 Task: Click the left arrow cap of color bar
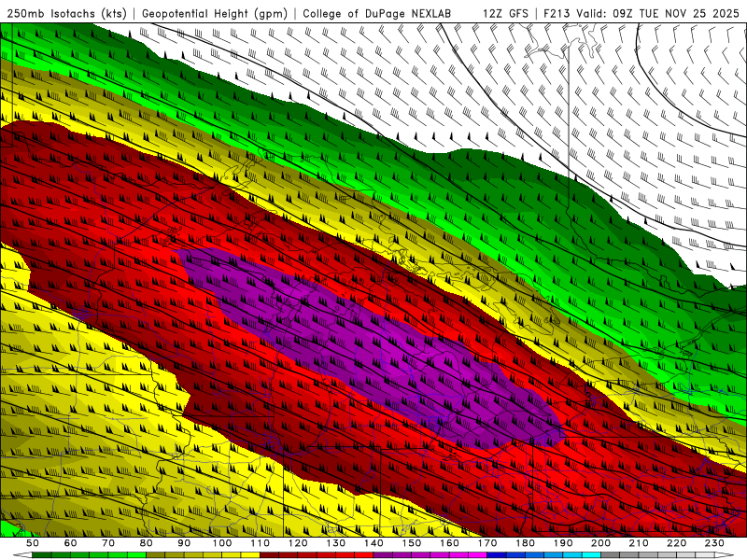(22, 554)
